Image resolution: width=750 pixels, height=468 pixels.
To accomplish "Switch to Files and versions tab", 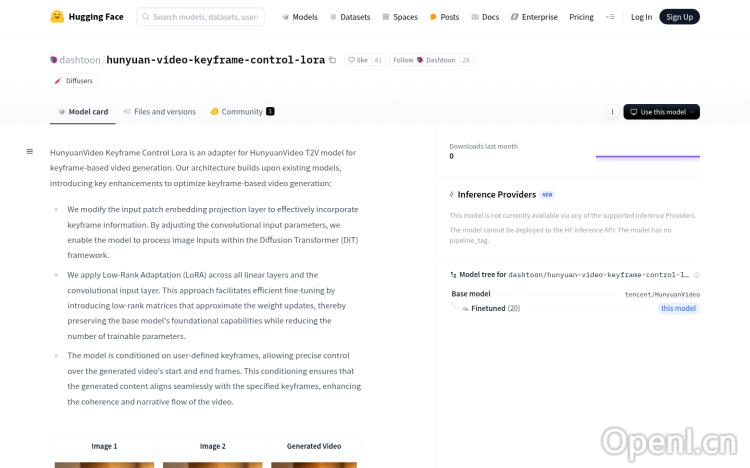I will [x=160, y=111].
